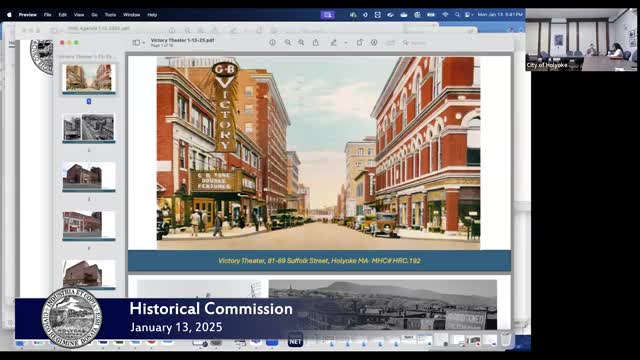Click the Rotate page icon
This screenshot has height=360, width=640.
click(x=360, y=42)
